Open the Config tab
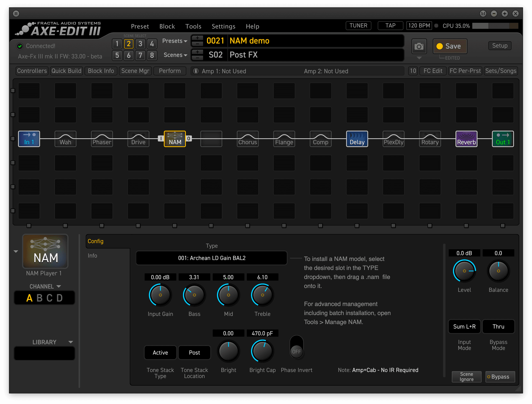Viewport: 532px width, 404px height. (96, 241)
